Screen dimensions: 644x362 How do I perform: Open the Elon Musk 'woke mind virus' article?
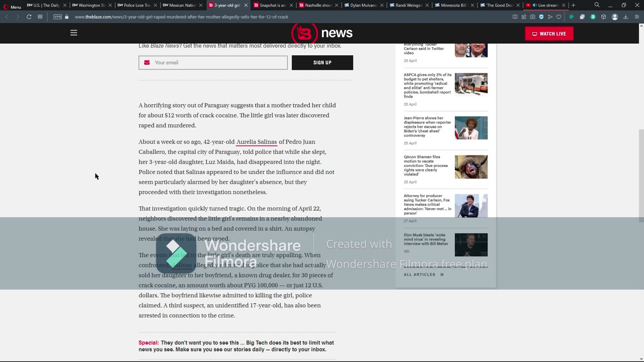pyautogui.click(x=426, y=239)
